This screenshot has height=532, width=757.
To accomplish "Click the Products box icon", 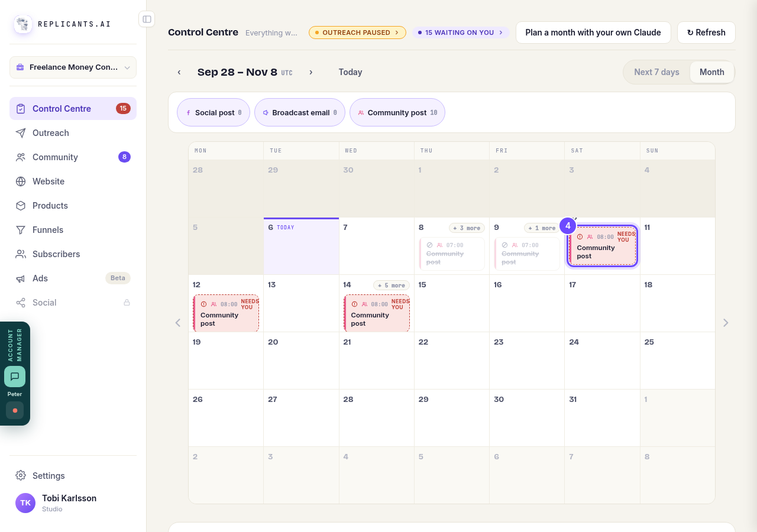I will (21, 205).
